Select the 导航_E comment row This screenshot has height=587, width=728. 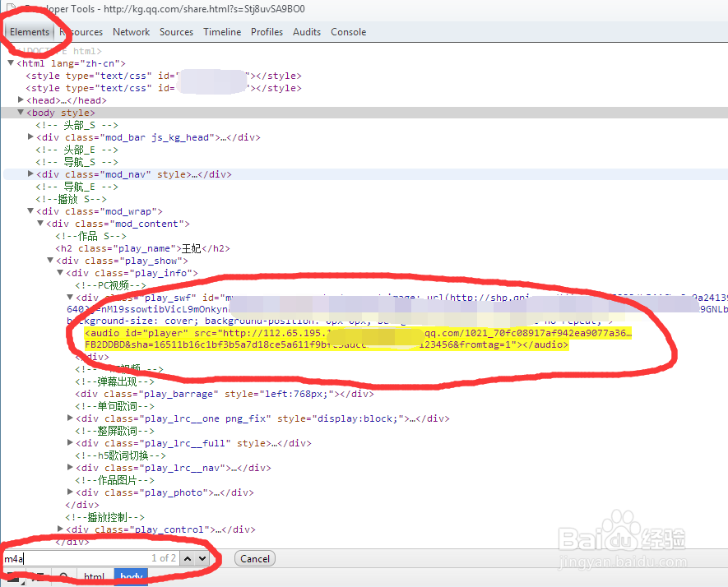click(x=77, y=187)
